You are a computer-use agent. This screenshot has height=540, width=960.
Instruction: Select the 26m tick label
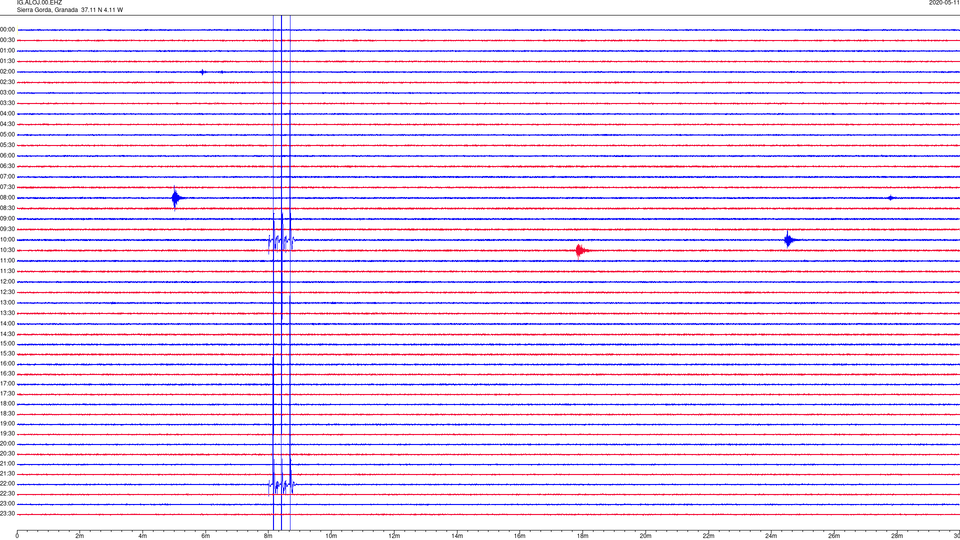point(834,536)
